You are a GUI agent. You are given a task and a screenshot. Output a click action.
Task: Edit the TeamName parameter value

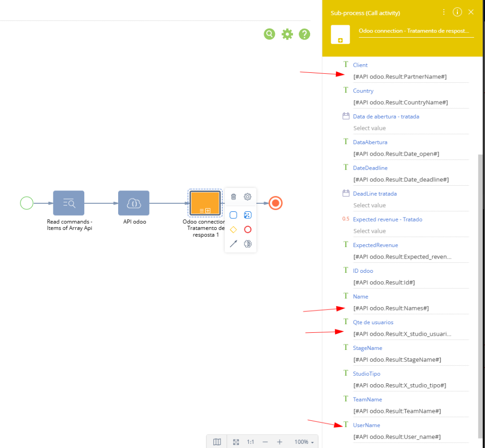tap(411, 411)
